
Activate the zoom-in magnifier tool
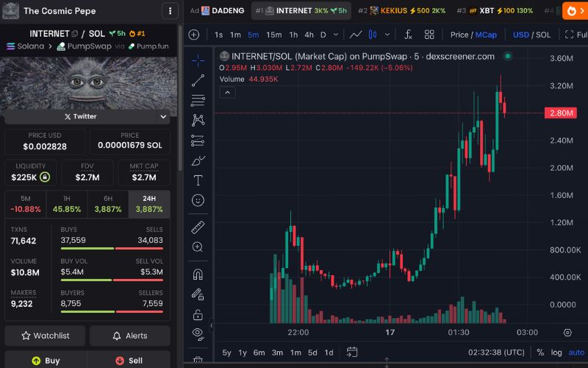coord(198,247)
